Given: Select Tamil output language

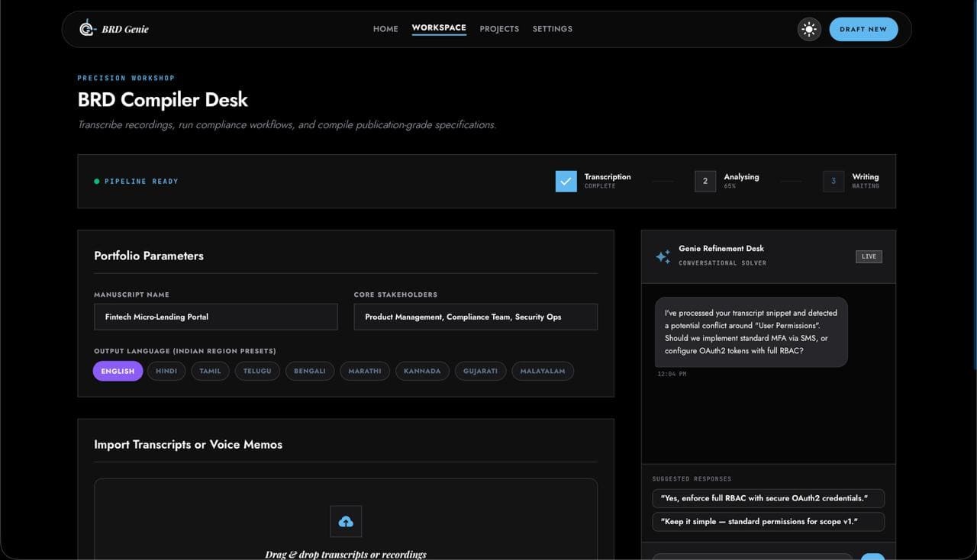Looking at the screenshot, I should point(210,371).
